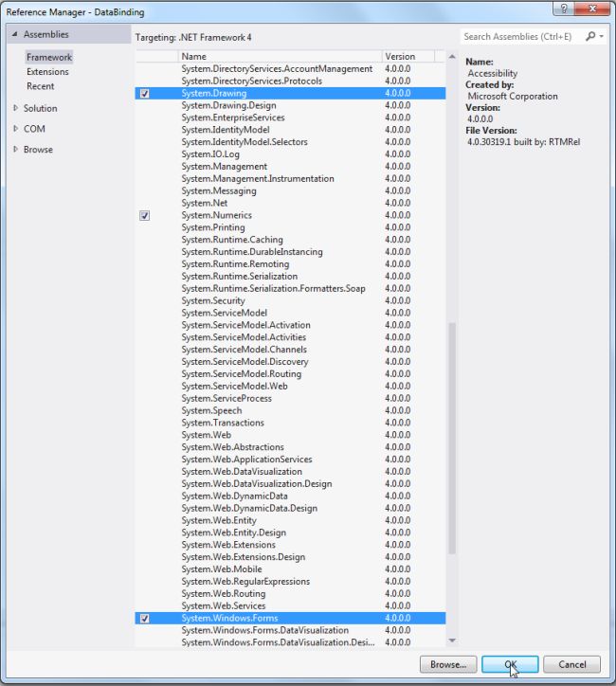Select System.DirectoryServices.Protocols row

point(290,81)
